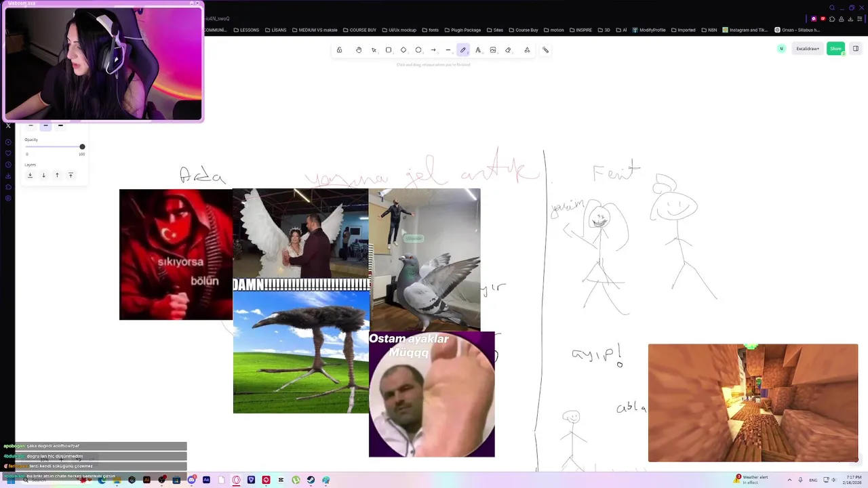
Task: Select the Line tool
Action: coord(448,49)
